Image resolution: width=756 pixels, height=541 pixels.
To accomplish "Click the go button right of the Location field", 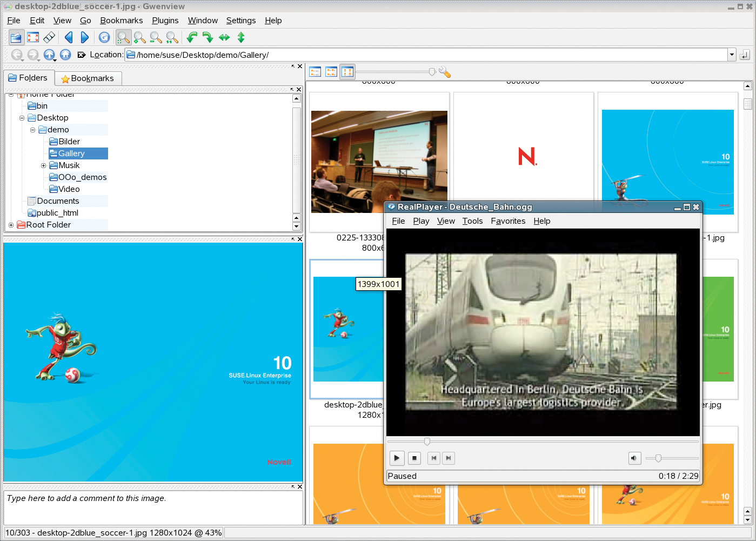I will [745, 55].
